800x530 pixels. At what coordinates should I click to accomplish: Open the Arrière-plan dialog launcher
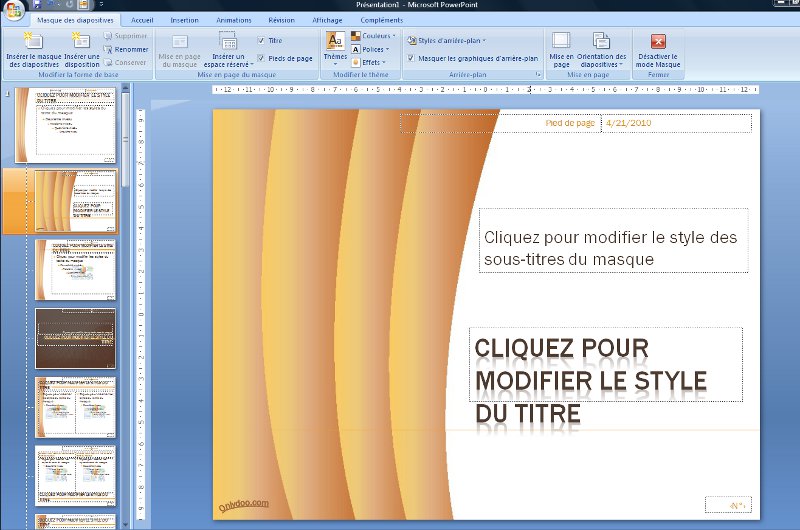(538, 74)
